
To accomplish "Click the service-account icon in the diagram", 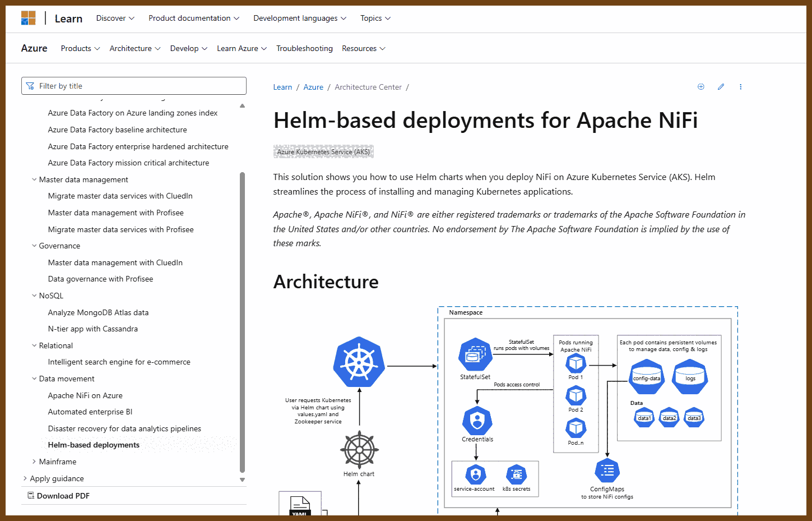I will coord(475,475).
